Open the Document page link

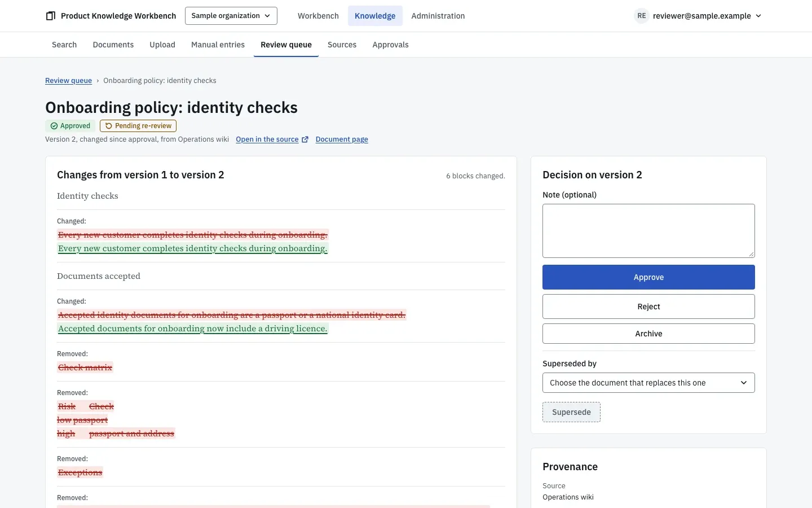pyautogui.click(x=342, y=139)
